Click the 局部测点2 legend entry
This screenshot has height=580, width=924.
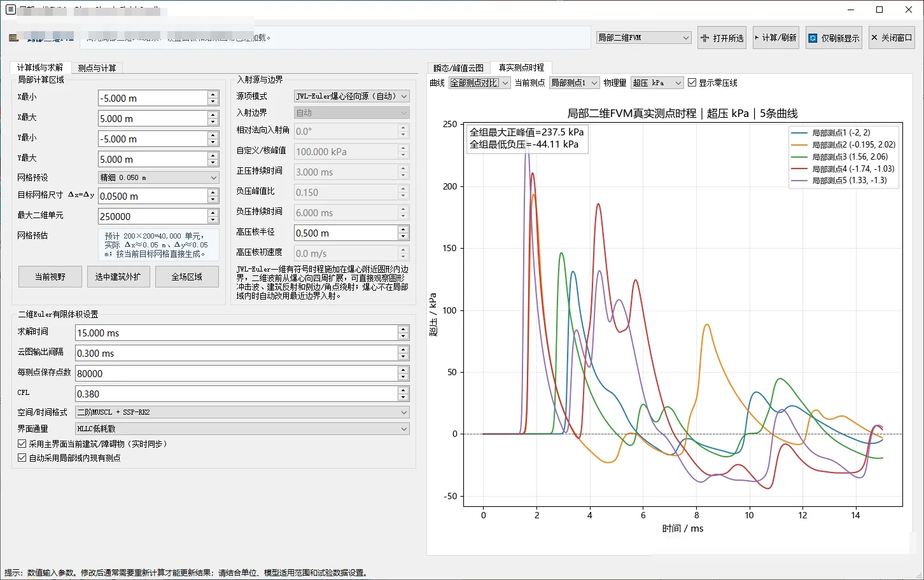coord(843,145)
